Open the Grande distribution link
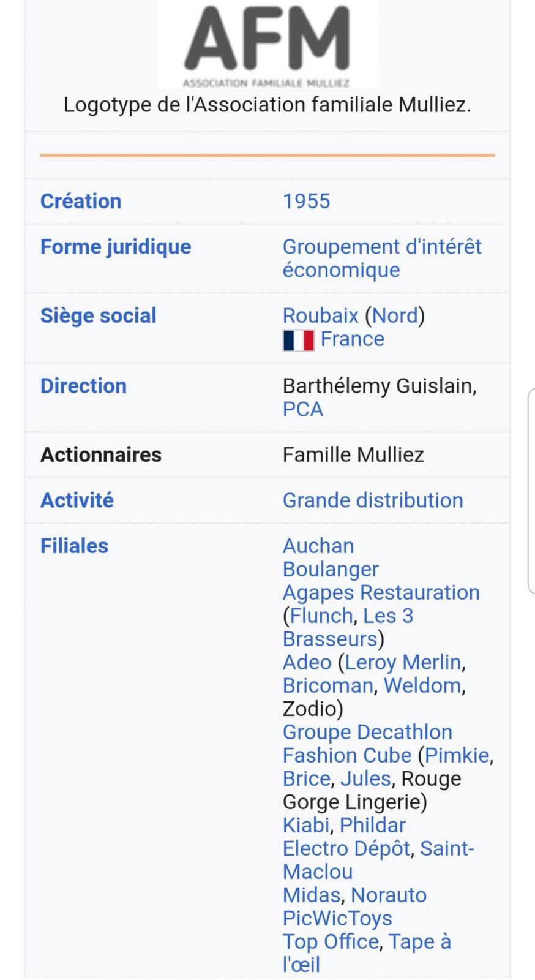The image size is (535, 980). [x=373, y=500]
